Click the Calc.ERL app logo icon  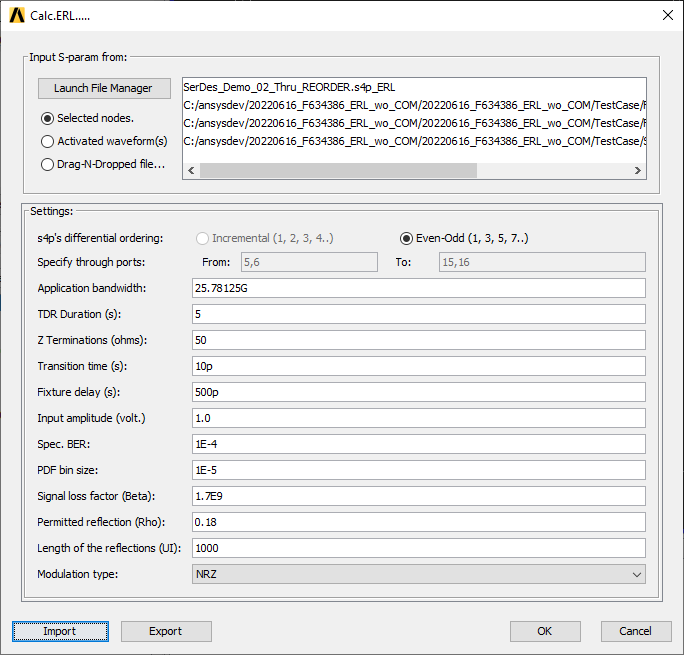[17, 16]
